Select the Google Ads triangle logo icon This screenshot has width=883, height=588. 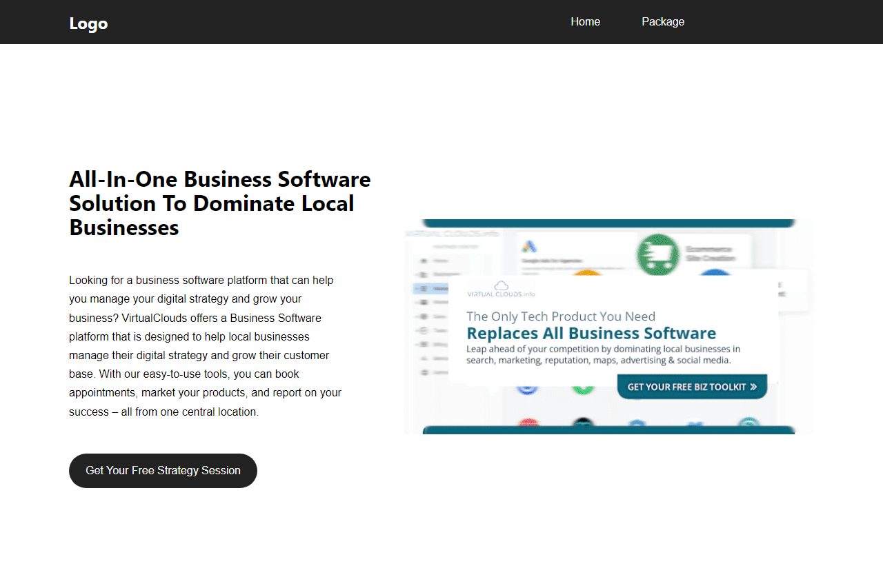point(529,247)
